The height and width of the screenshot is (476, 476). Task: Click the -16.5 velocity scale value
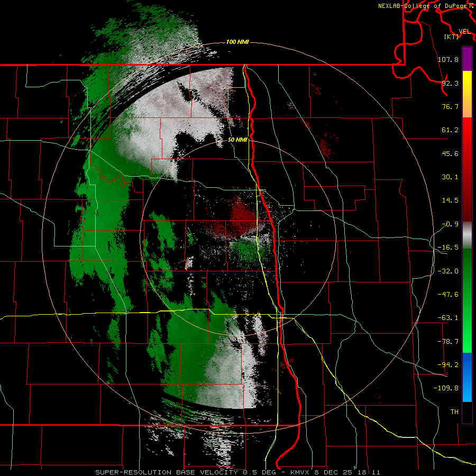click(448, 248)
